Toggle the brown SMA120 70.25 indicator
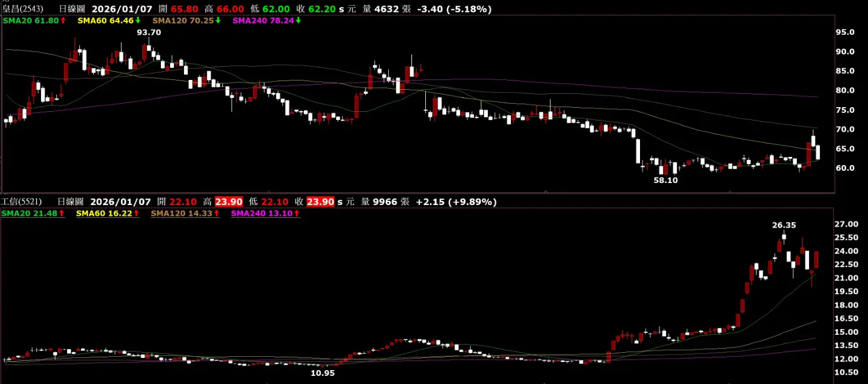The height and width of the screenshot is (384, 868). click(x=183, y=20)
